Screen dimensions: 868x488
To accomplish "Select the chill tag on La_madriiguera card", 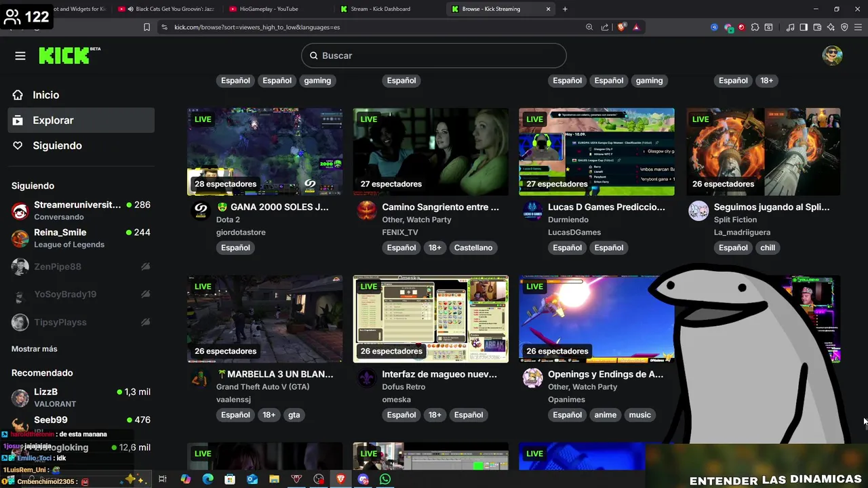I will click(768, 247).
